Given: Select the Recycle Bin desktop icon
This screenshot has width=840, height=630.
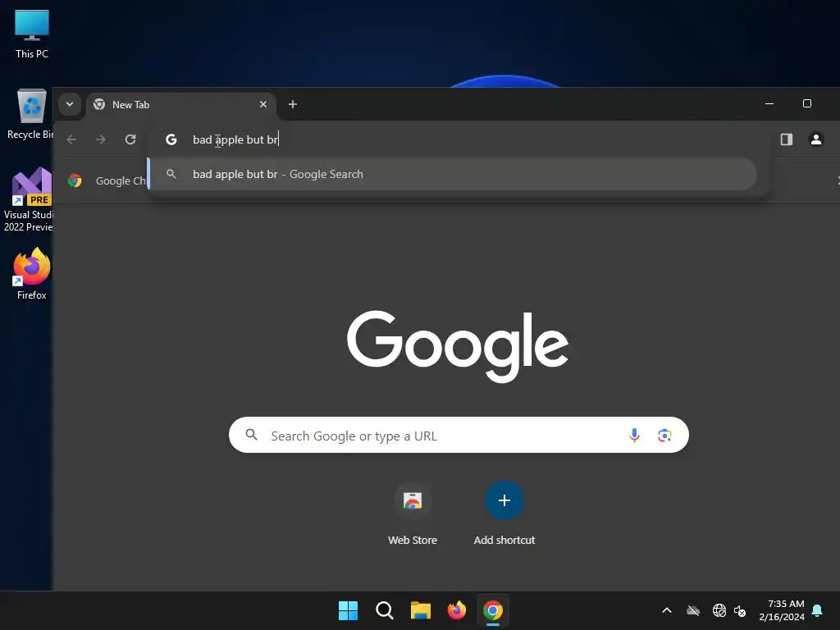Looking at the screenshot, I should point(30,114).
